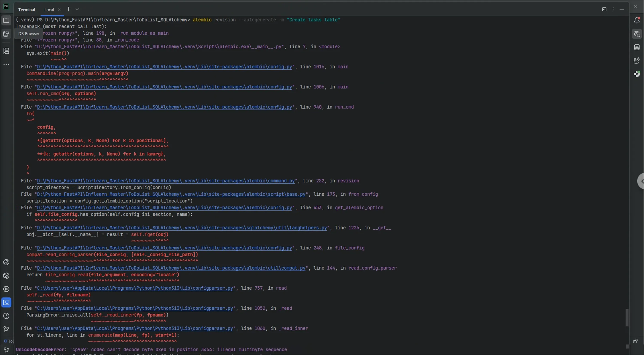This screenshot has width=644, height=355.
Task: Open util\compat.py link at line 144
Action: tap(171, 268)
